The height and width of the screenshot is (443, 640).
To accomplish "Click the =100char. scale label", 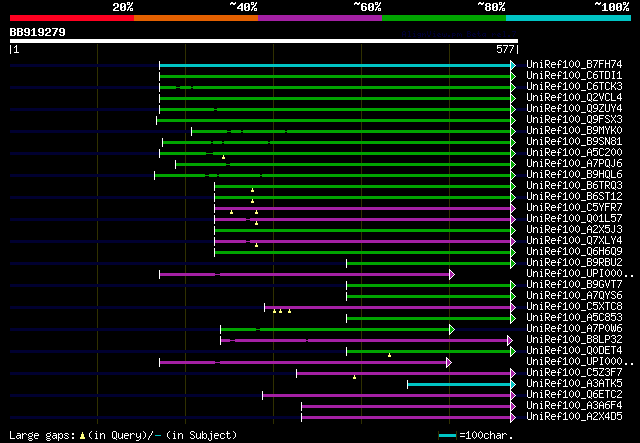I will pos(486,435).
